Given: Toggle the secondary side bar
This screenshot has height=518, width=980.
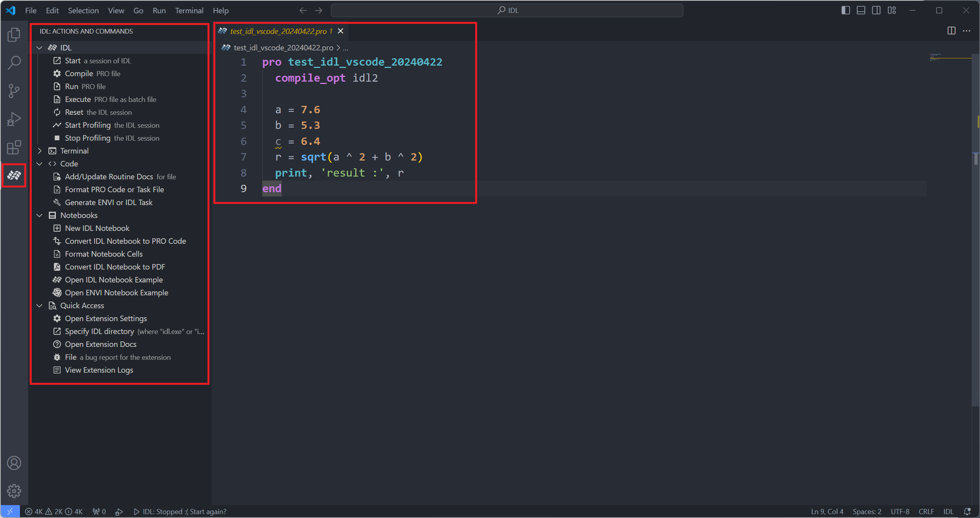Looking at the screenshot, I should pyautogui.click(x=876, y=11).
